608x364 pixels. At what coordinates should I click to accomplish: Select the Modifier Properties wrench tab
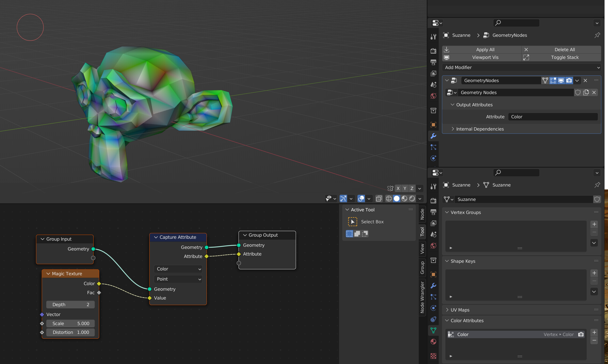point(433,136)
